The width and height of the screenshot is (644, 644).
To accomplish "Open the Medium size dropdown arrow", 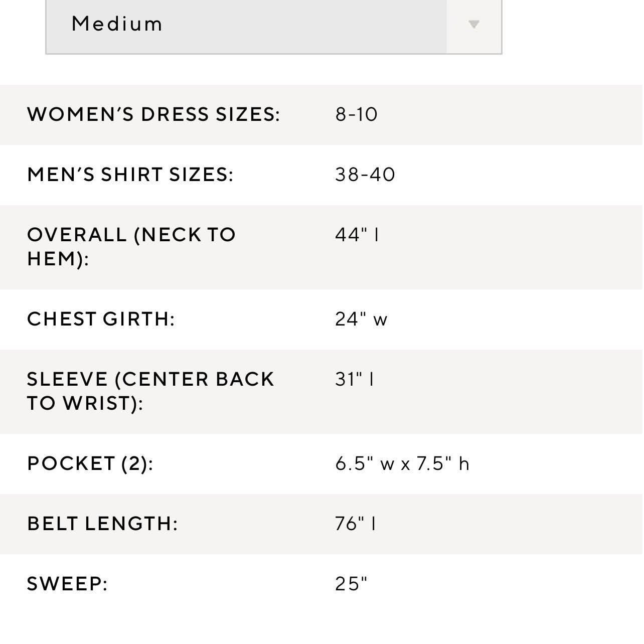I will (x=474, y=25).
